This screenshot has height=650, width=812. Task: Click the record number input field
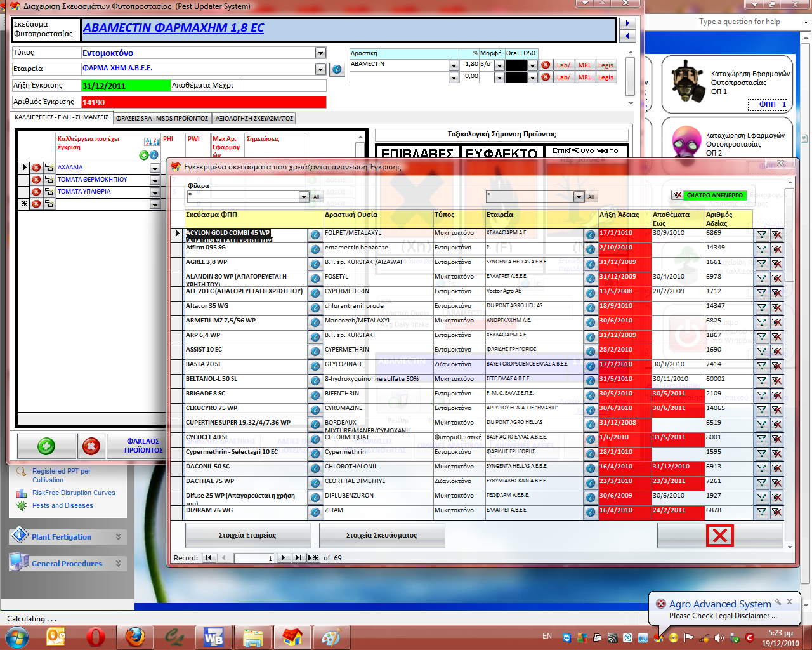click(x=254, y=558)
